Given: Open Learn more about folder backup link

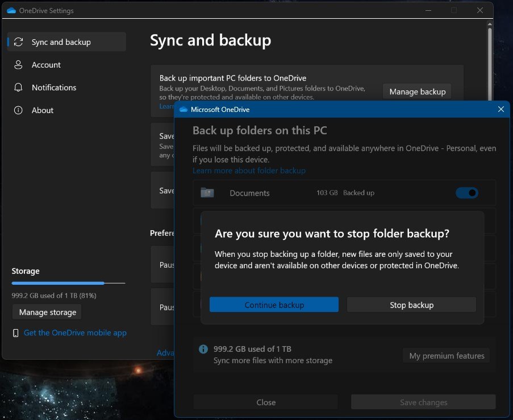Looking at the screenshot, I should [x=249, y=171].
